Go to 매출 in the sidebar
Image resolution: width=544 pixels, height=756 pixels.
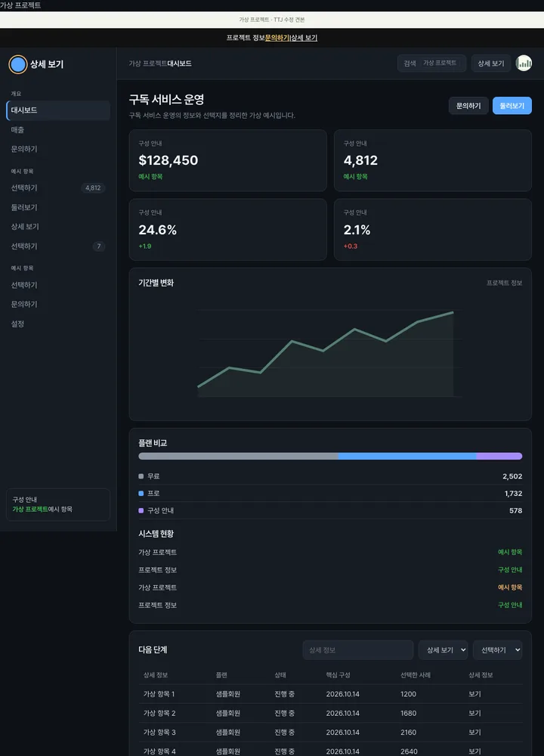click(58, 130)
